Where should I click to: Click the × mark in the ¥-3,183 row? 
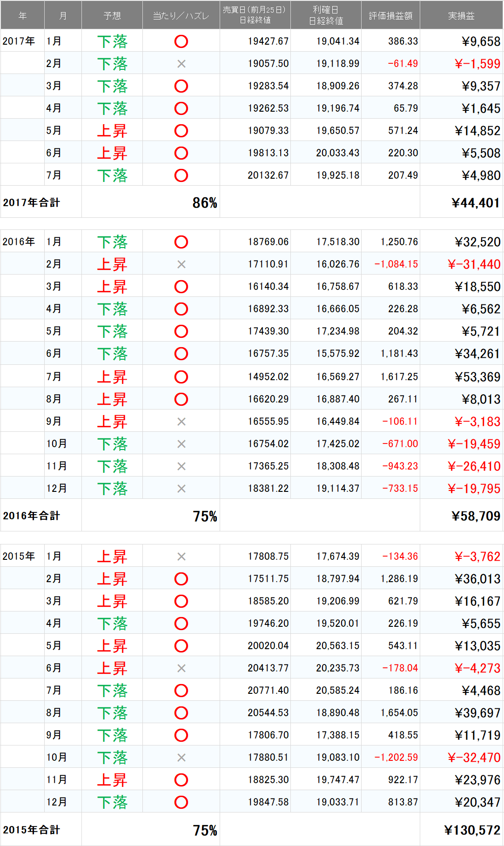point(181,422)
